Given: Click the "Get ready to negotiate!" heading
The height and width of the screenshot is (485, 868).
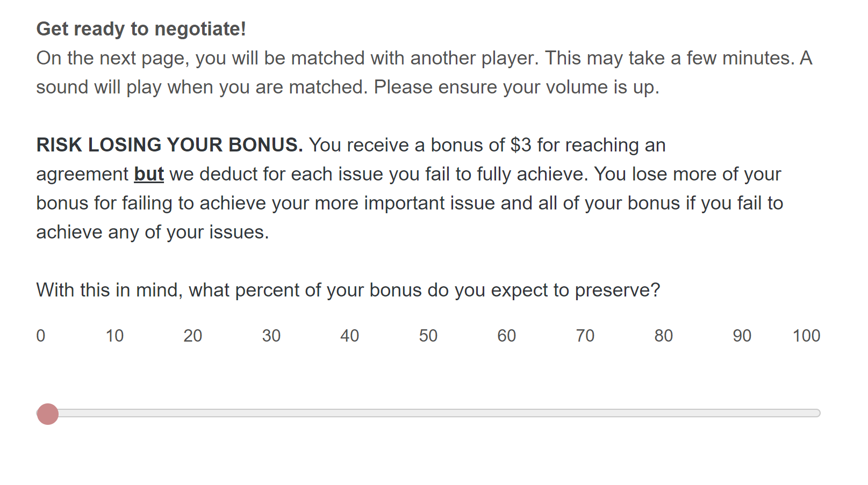Looking at the screenshot, I should coord(141,29).
